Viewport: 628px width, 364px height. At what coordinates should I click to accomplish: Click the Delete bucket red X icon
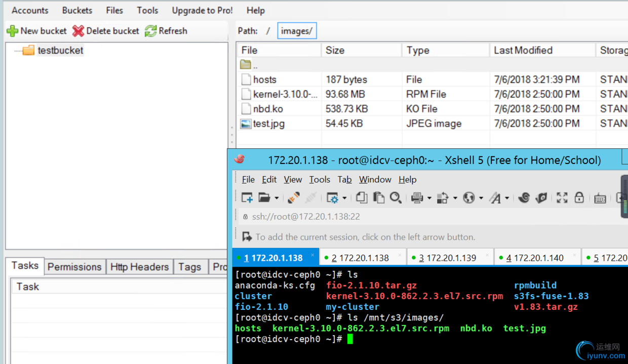[78, 31]
